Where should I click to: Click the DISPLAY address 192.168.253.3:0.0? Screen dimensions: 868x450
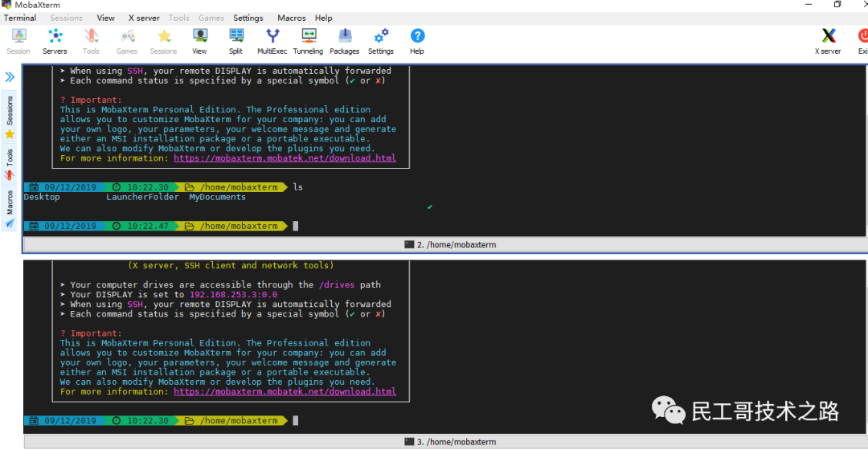(x=234, y=294)
